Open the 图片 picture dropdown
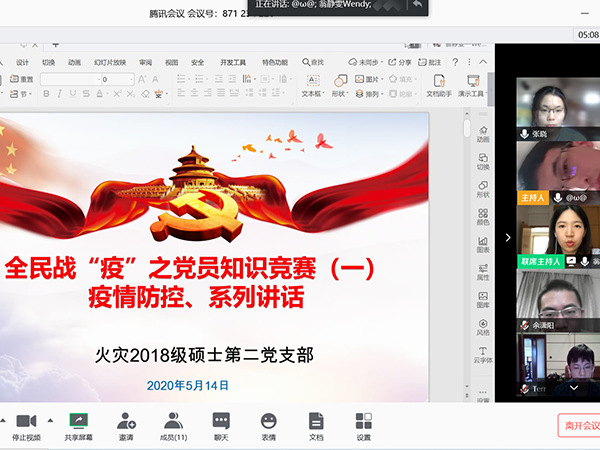Image resolution: width=600 pixels, height=450 pixels. point(369,79)
